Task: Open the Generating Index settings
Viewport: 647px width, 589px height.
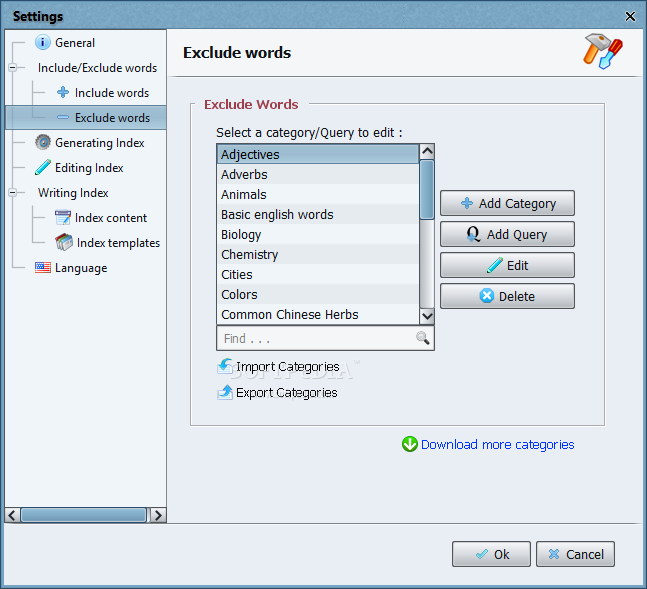Action: click(x=99, y=142)
